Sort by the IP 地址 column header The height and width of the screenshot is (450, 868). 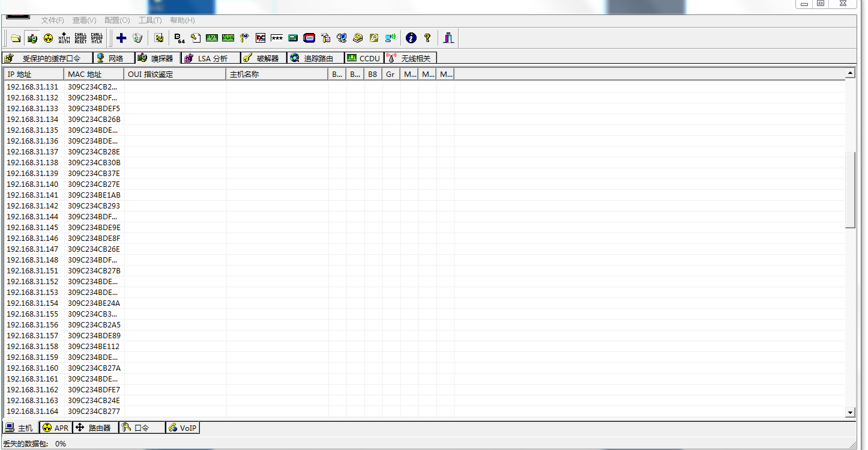pyautogui.click(x=34, y=74)
